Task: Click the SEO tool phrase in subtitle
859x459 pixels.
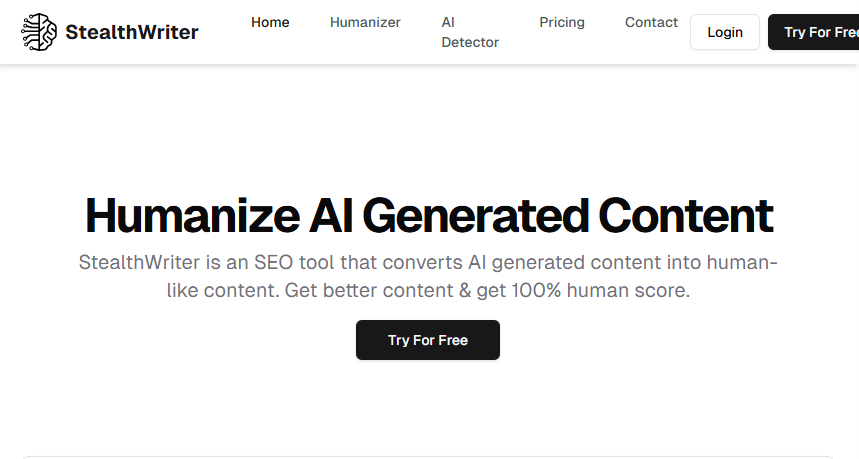Action: (x=294, y=262)
